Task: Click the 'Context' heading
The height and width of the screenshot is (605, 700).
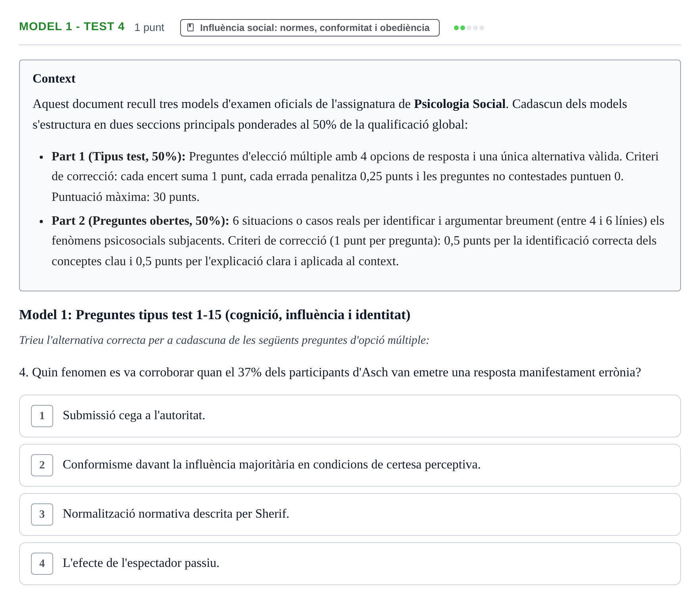Action: (54, 79)
